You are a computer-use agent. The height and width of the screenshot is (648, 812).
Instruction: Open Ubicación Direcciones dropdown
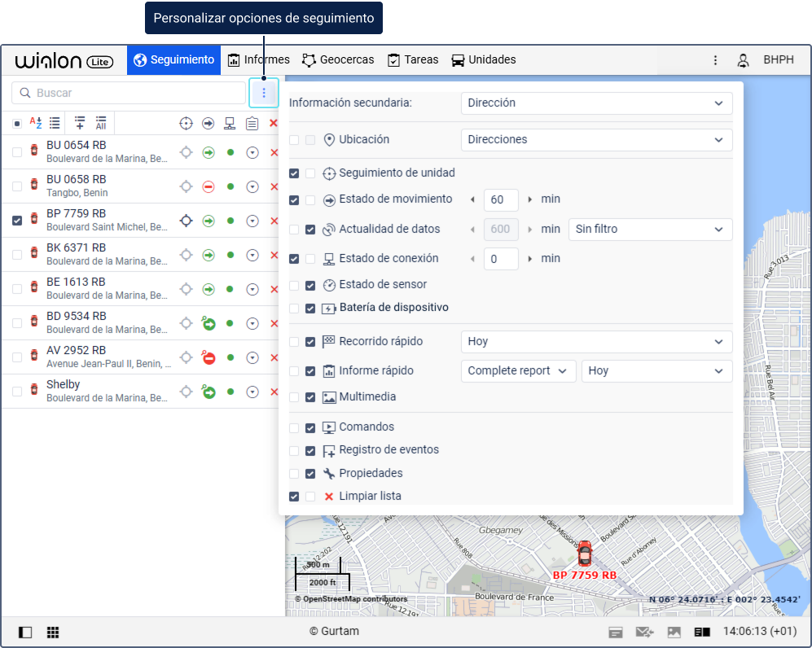click(596, 140)
